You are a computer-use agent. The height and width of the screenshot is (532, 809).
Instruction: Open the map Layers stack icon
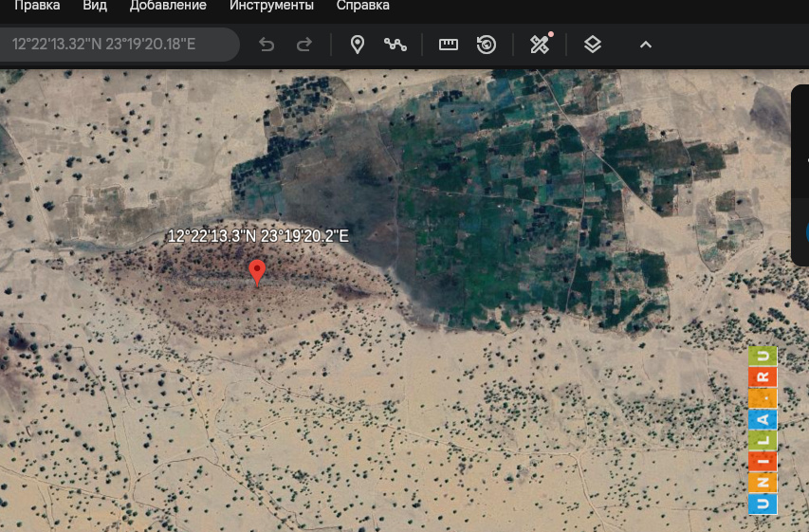[x=593, y=45]
